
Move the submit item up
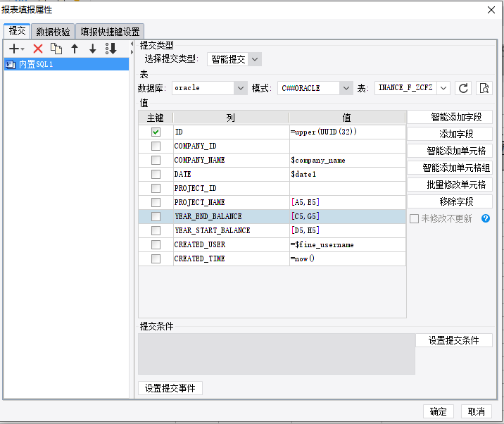(75, 49)
